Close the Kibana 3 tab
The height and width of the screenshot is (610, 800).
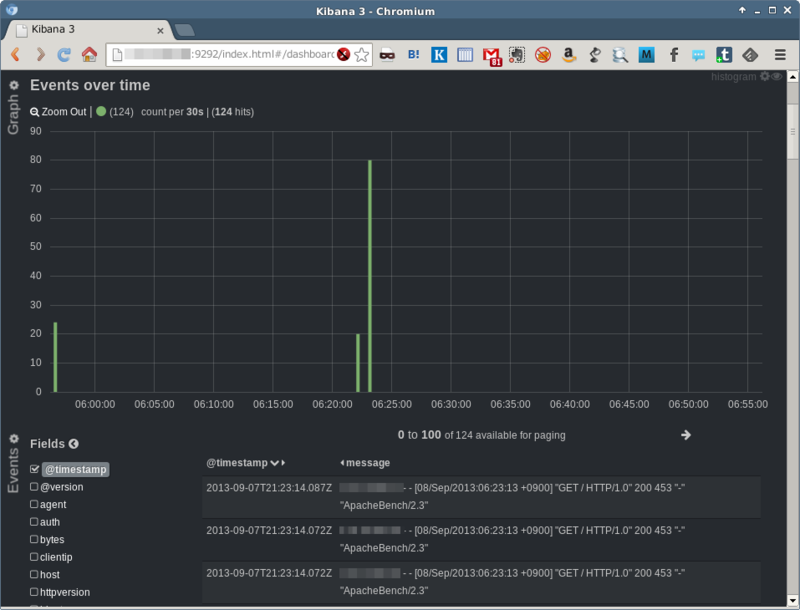(160, 31)
